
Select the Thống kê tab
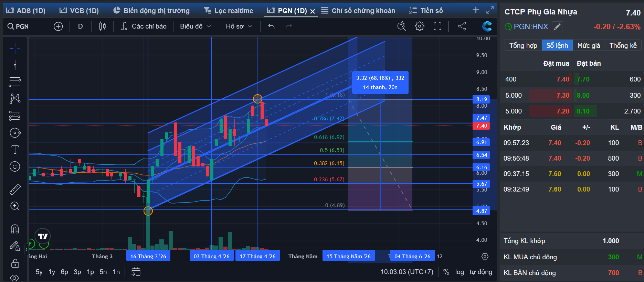pos(623,45)
